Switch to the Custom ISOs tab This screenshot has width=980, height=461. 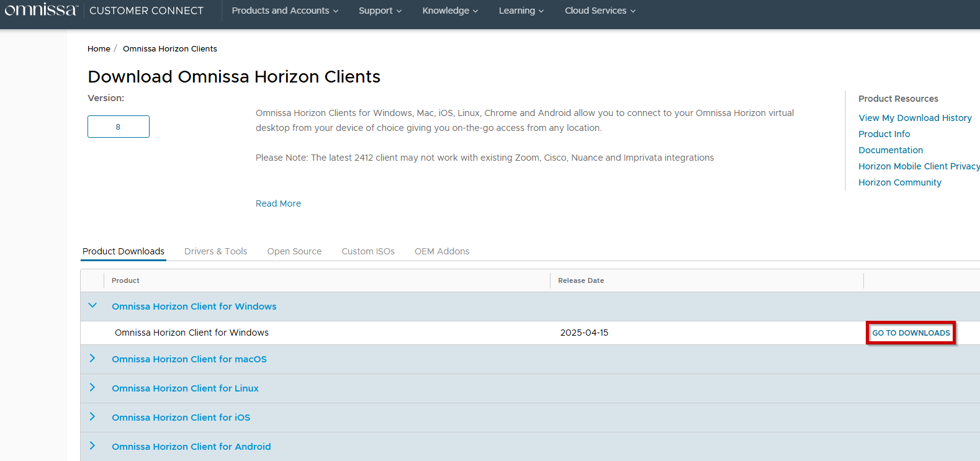[x=368, y=251]
